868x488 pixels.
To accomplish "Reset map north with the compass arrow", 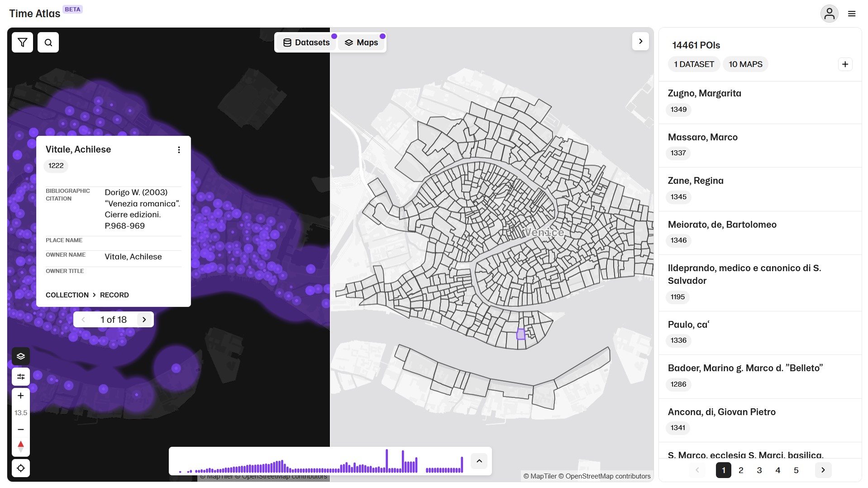I will (x=21, y=446).
